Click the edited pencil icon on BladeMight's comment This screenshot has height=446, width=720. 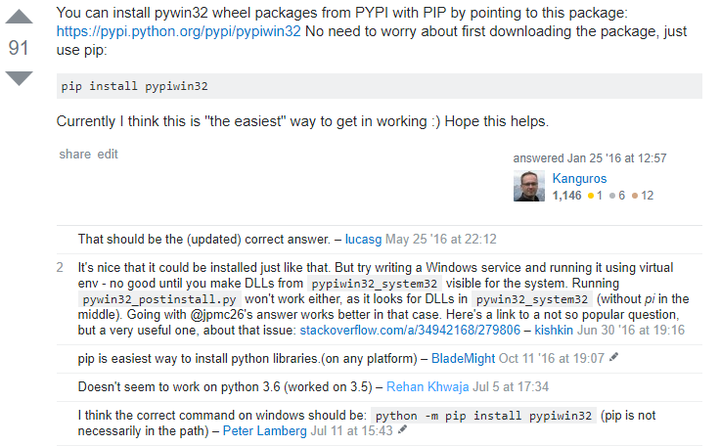(614, 357)
